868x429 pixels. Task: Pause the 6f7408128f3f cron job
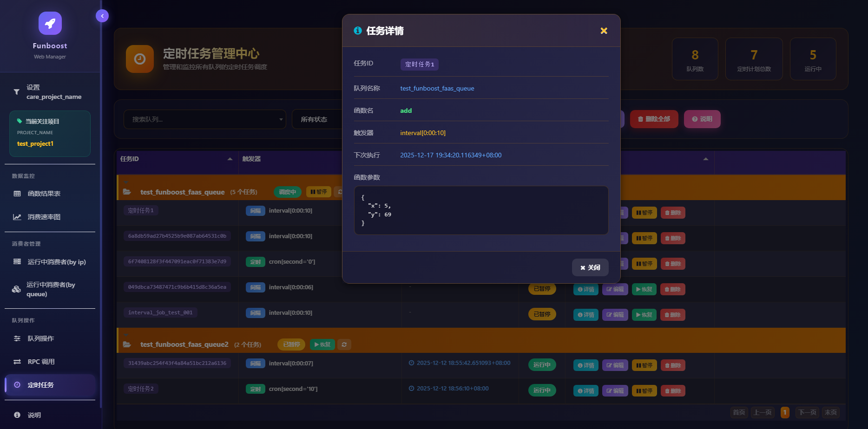644,264
